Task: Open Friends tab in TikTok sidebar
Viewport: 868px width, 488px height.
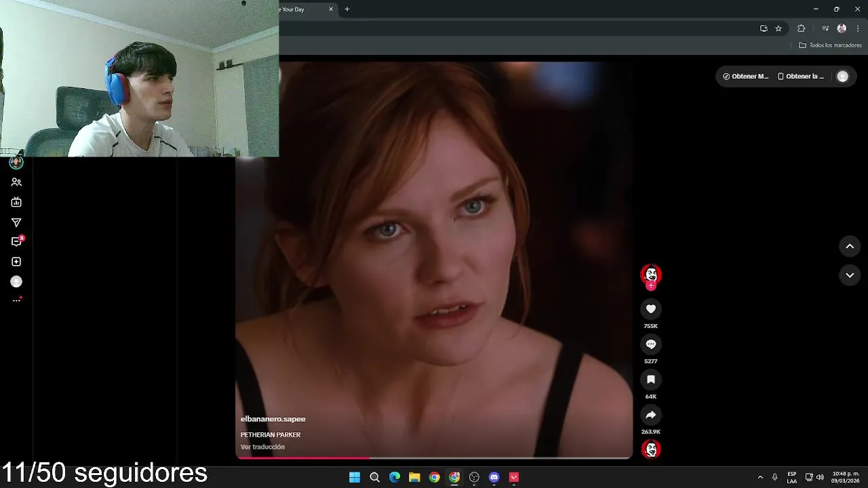Action: tap(16, 182)
